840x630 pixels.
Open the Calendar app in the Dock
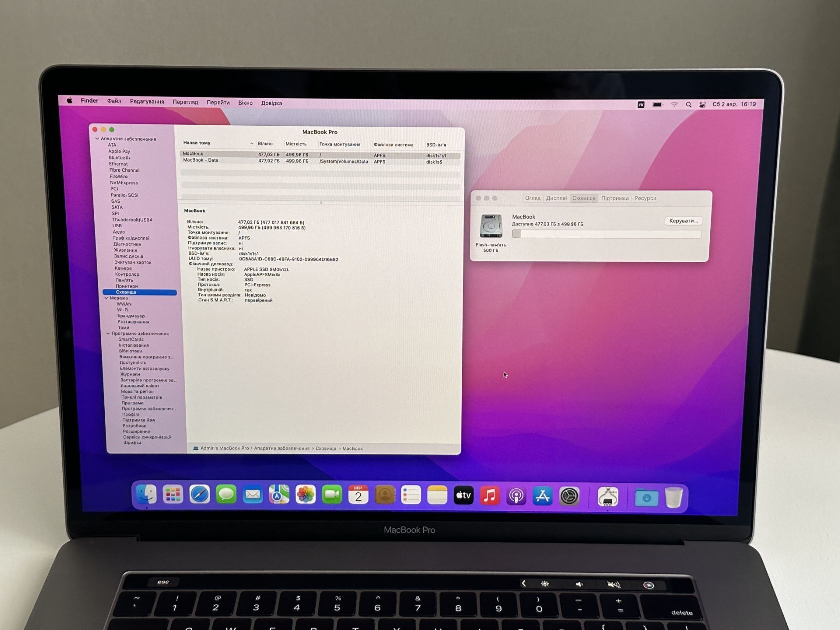point(358,495)
